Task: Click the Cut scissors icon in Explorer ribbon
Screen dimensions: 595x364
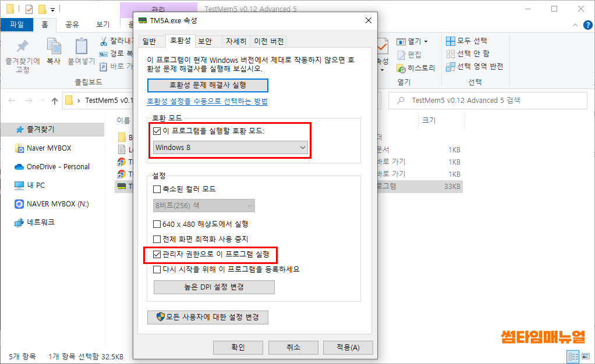Action: (x=104, y=41)
